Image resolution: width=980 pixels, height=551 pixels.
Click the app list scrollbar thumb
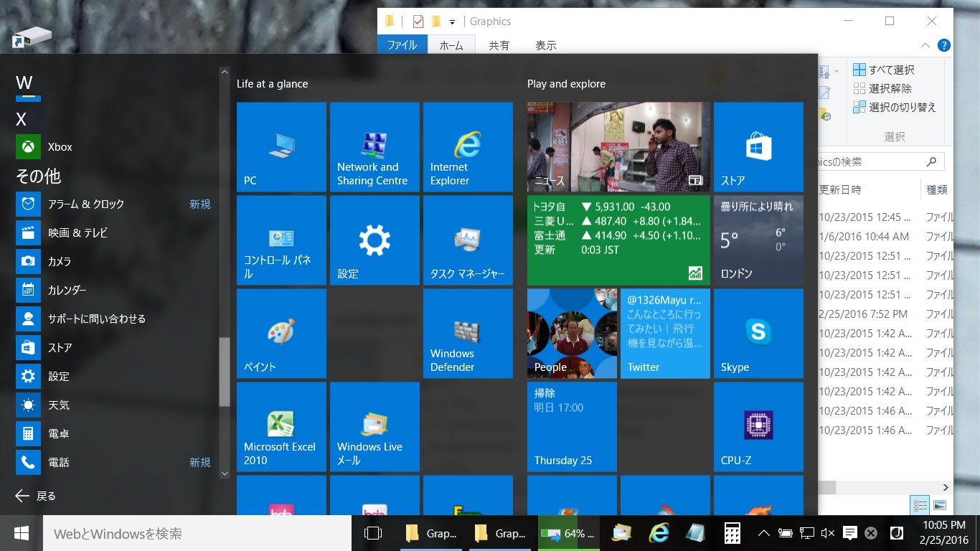click(x=225, y=372)
